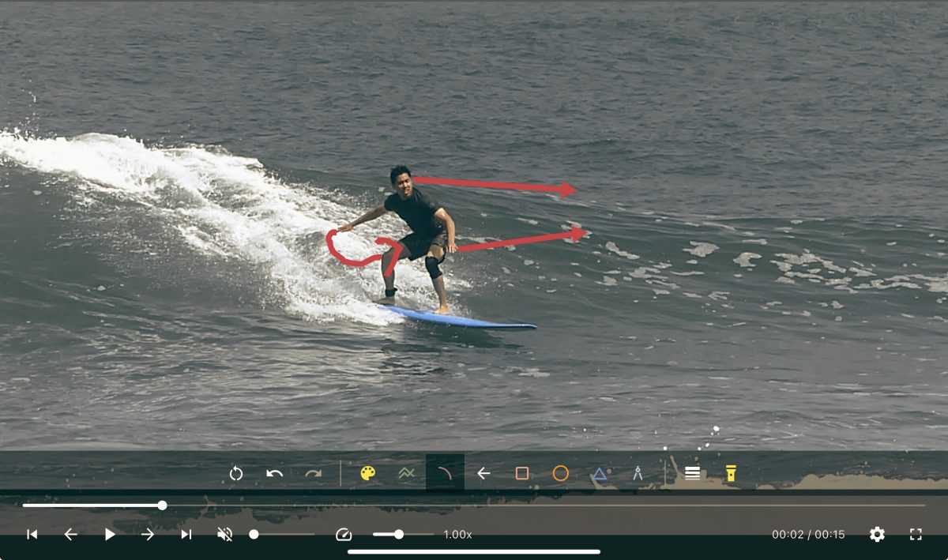Click the volume slider handle
The image size is (948, 560).
pos(254,535)
